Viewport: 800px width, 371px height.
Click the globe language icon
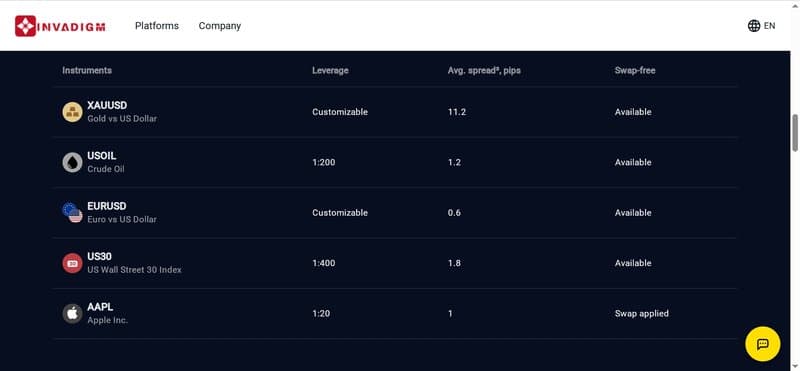(x=754, y=26)
